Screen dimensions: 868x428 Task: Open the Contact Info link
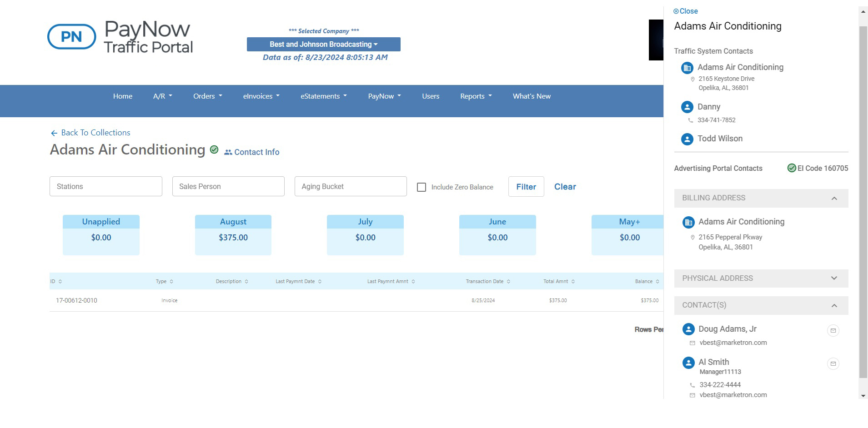click(252, 152)
